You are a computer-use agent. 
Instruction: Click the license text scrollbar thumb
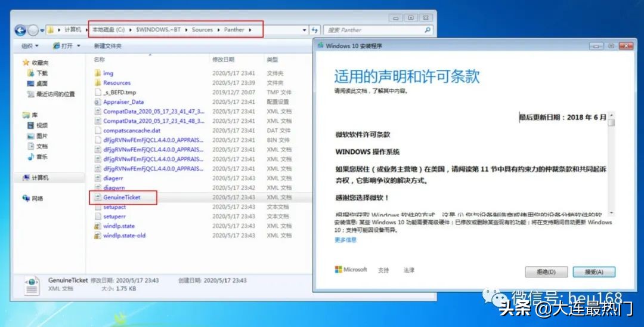pos(612,122)
